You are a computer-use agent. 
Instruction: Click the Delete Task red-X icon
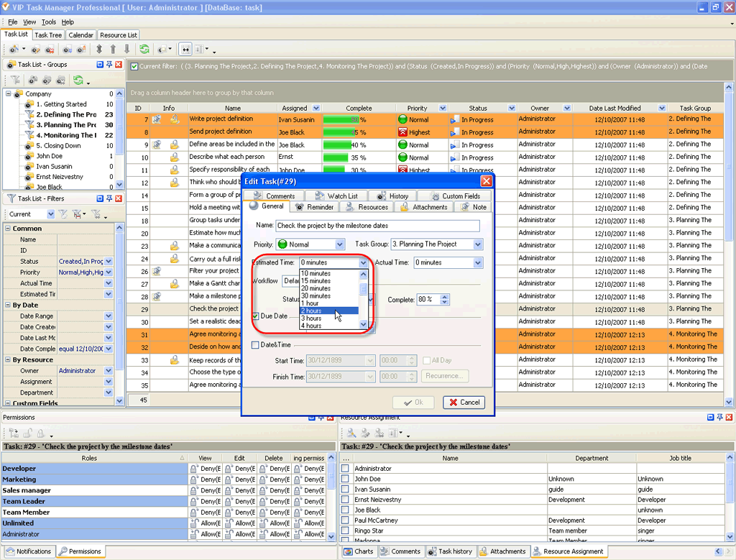tap(50, 50)
